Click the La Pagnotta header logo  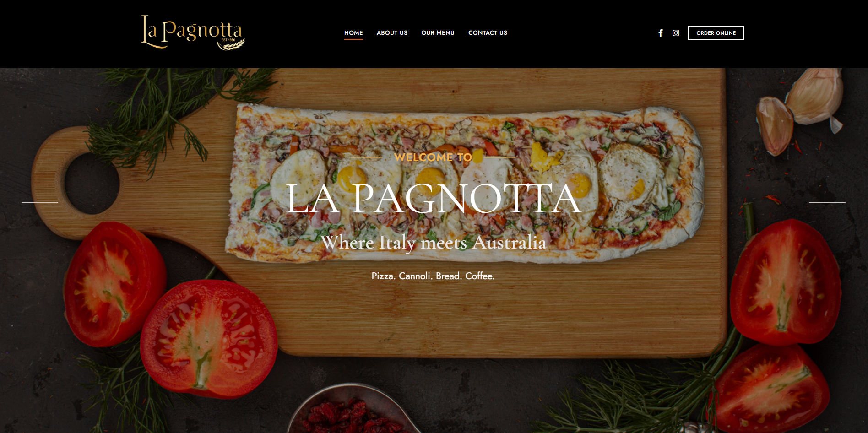193,32
